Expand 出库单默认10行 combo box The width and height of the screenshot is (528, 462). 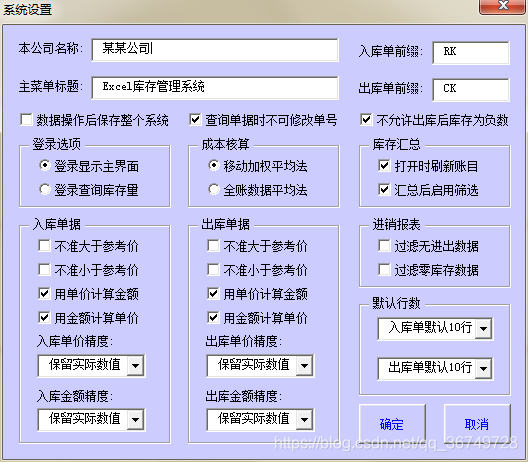pos(484,368)
